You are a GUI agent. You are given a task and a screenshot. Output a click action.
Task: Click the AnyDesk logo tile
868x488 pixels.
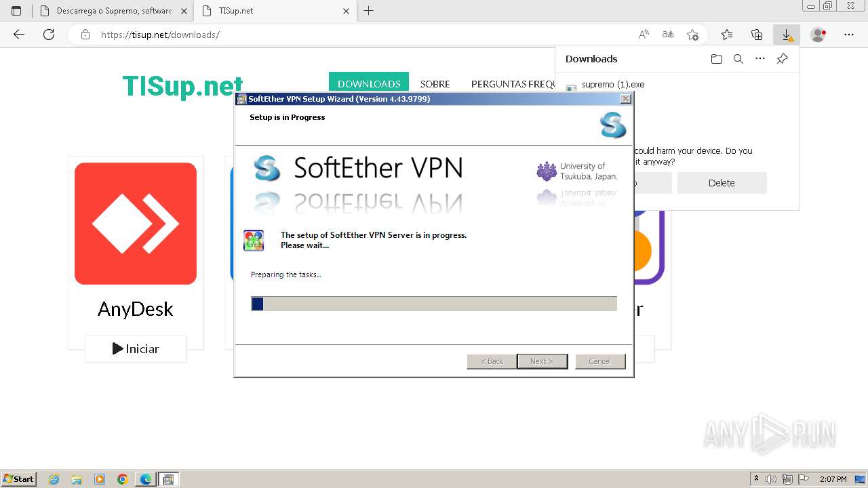(136, 224)
